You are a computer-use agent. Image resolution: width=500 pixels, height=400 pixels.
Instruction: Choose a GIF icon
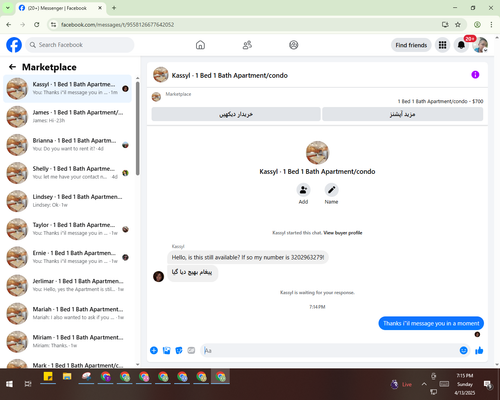coord(191,350)
